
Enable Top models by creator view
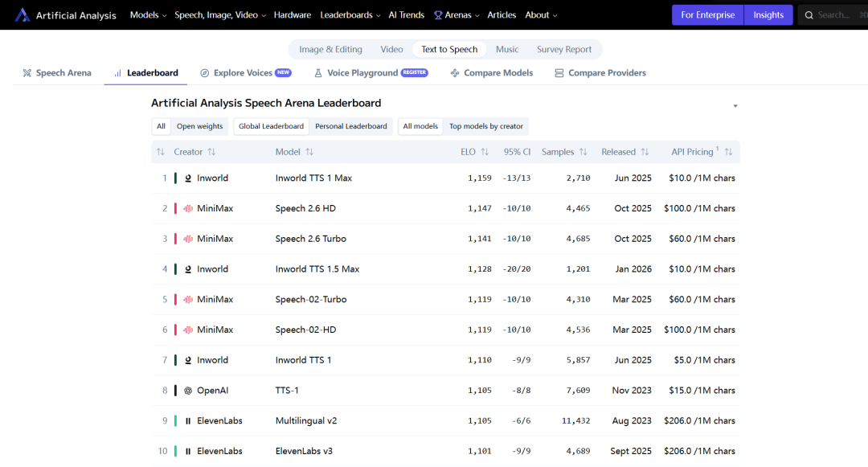tap(485, 126)
